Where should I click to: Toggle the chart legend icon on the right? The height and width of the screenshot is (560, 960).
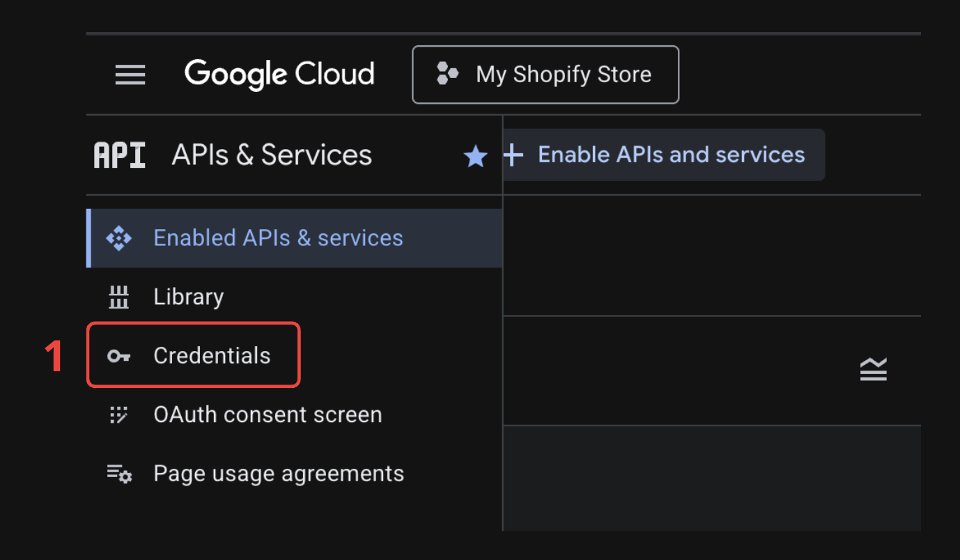[x=873, y=370]
